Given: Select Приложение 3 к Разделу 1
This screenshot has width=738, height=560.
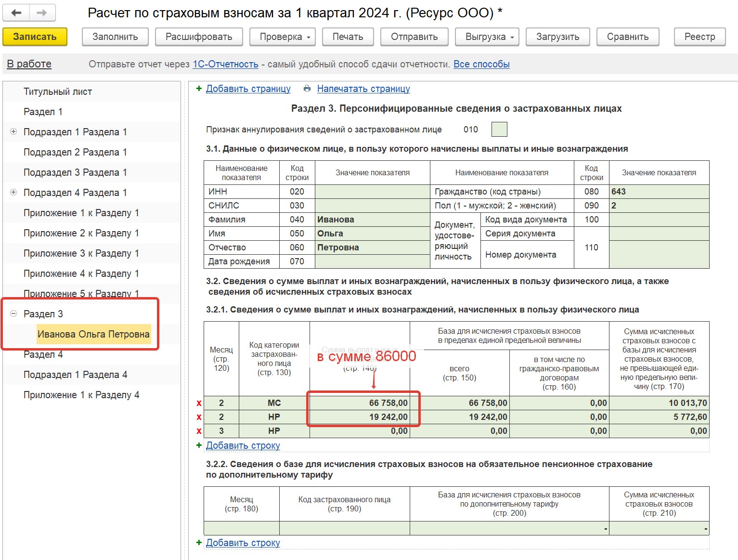Looking at the screenshot, I should pyautogui.click(x=81, y=253).
